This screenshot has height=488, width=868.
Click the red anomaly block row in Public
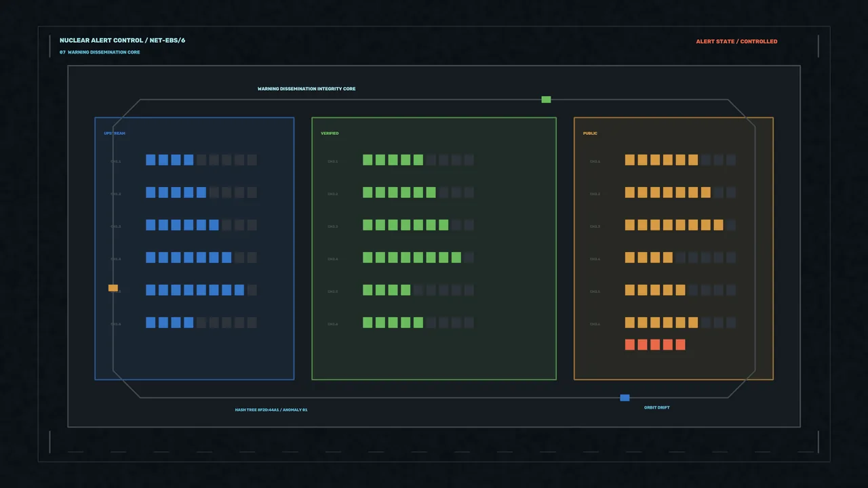coord(655,345)
